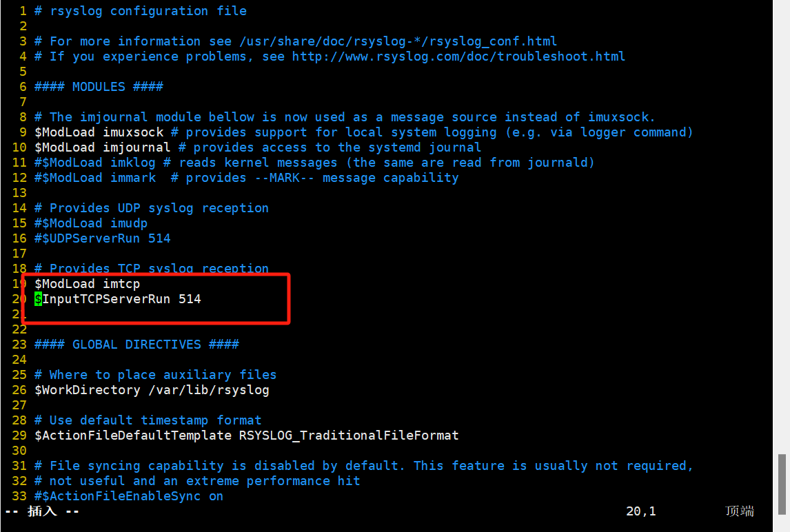Click '$WorkDirectory /var/lib/rsyslog' line
The image size is (790, 532).
point(152,390)
